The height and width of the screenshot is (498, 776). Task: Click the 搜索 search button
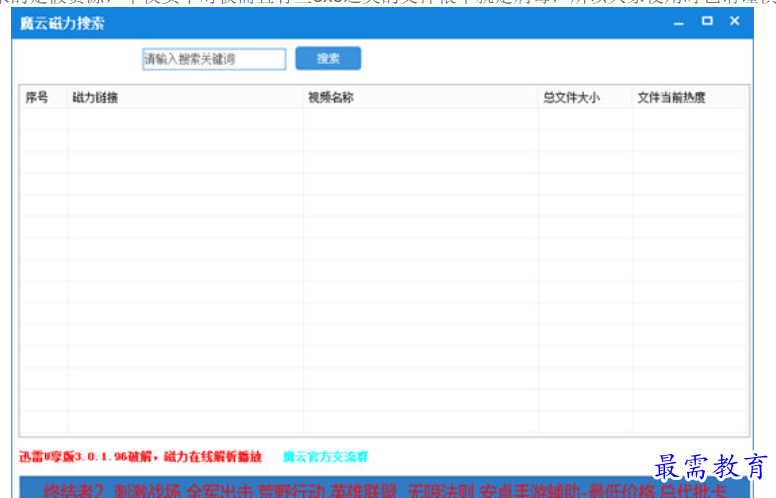tap(328, 59)
